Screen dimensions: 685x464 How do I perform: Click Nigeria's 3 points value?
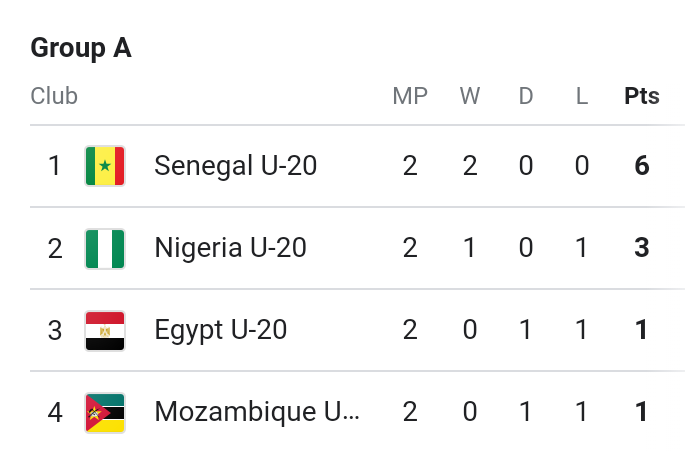[642, 248]
